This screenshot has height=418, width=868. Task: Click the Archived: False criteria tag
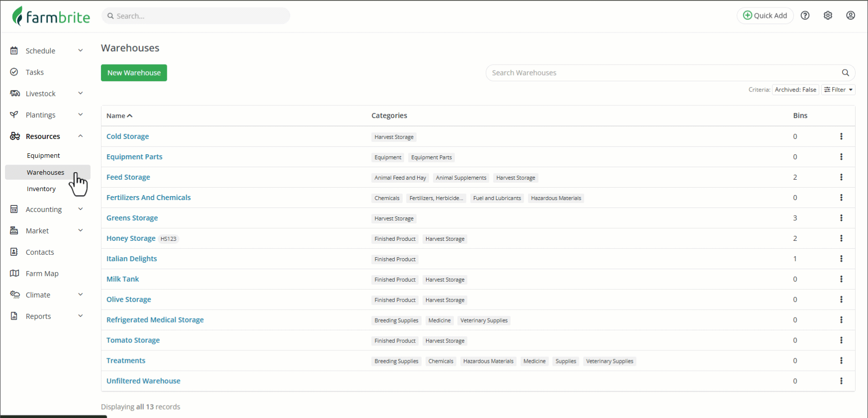coord(795,90)
